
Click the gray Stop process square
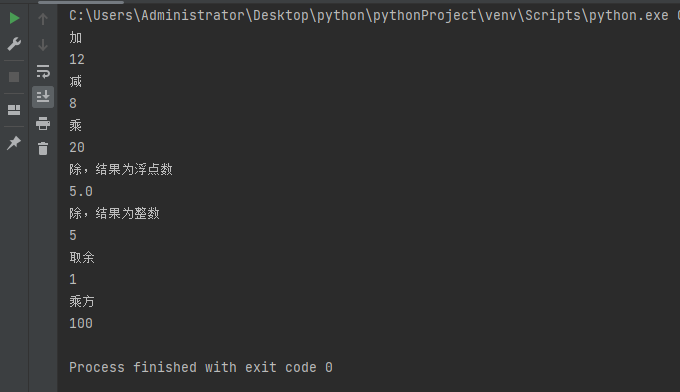14,77
